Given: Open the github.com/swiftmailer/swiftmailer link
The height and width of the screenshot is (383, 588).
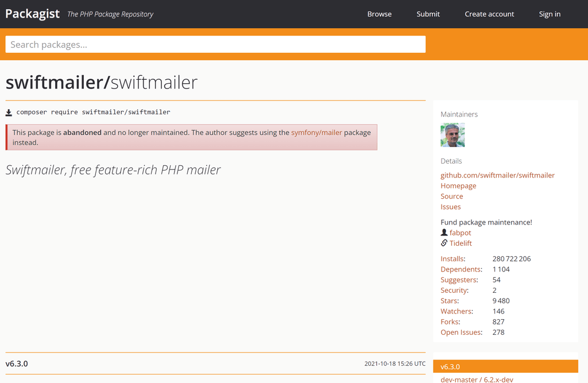Looking at the screenshot, I should point(497,175).
